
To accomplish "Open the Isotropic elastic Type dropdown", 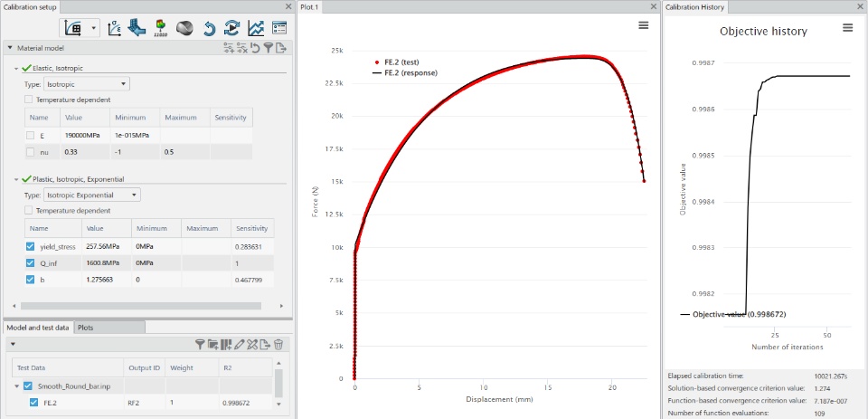I will [x=87, y=84].
